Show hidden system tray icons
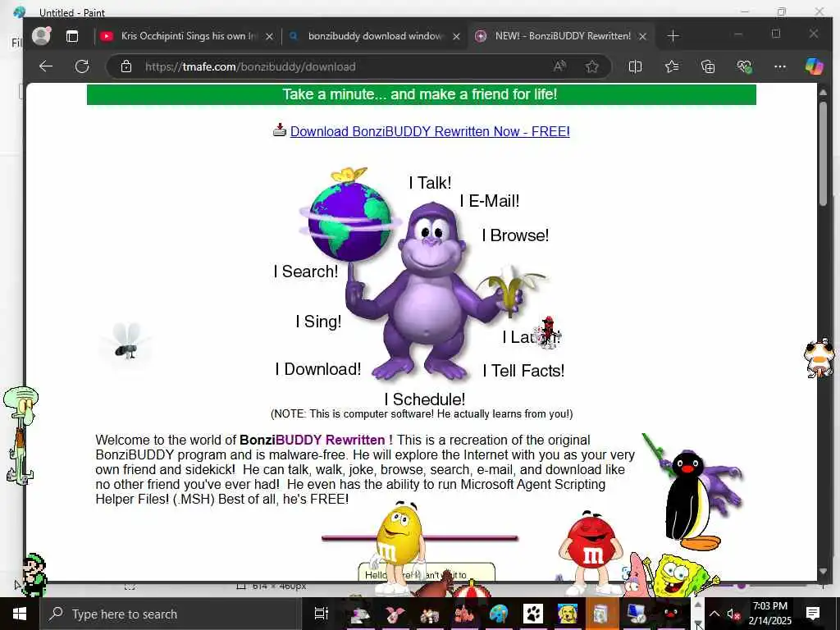 coord(714,614)
